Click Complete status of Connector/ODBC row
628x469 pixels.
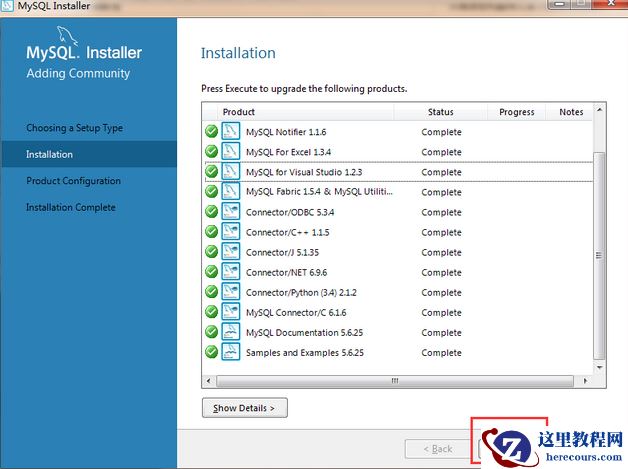coord(441,212)
